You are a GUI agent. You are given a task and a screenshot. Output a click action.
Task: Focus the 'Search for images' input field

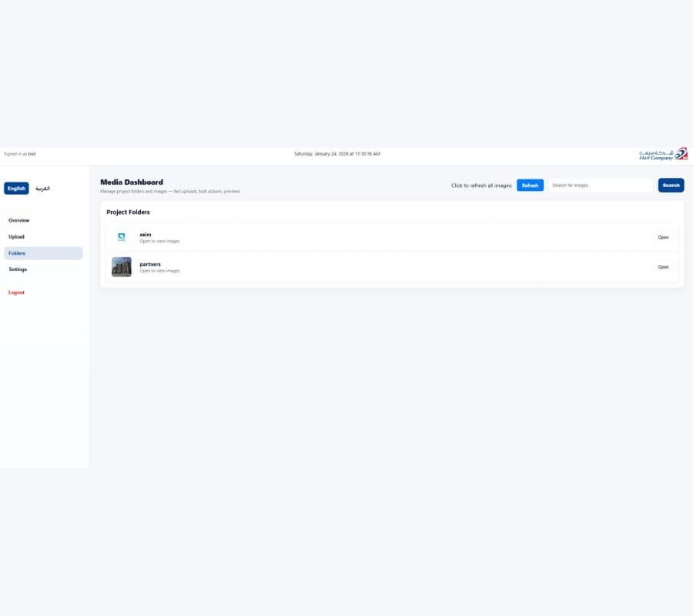tap(600, 186)
